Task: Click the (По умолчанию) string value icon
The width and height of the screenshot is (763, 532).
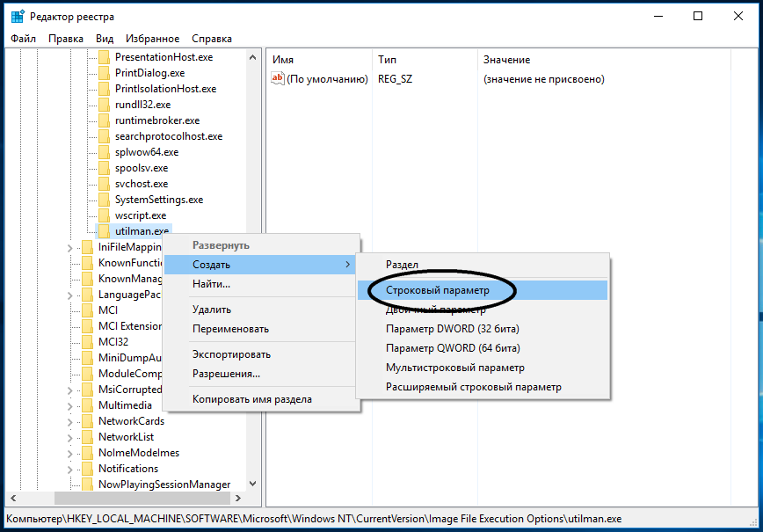Action: pyautogui.click(x=278, y=78)
